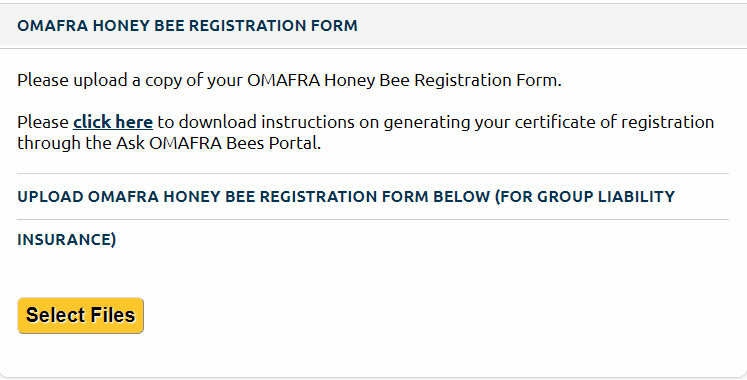This screenshot has height=380, width=747.
Task: Click the 'to download instructions' text
Action: 256,122
